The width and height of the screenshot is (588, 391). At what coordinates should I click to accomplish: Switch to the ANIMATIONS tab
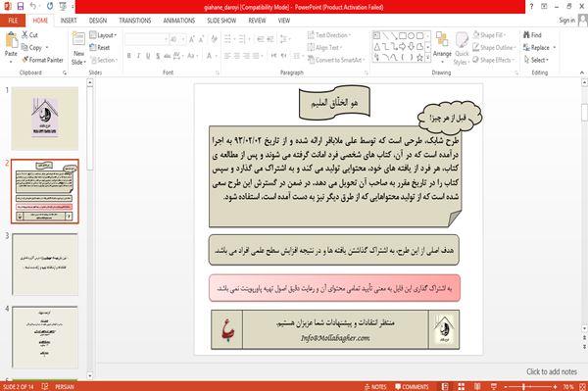pos(179,21)
